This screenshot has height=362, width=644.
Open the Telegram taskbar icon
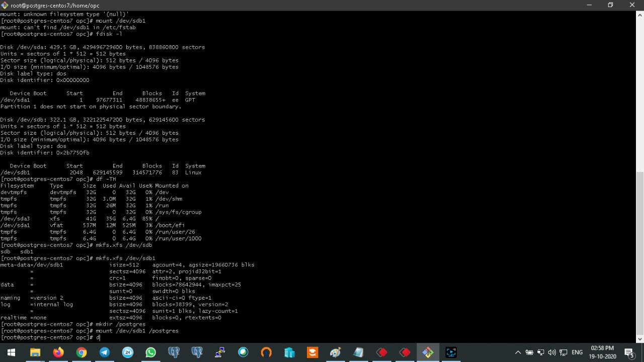(x=105, y=352)
